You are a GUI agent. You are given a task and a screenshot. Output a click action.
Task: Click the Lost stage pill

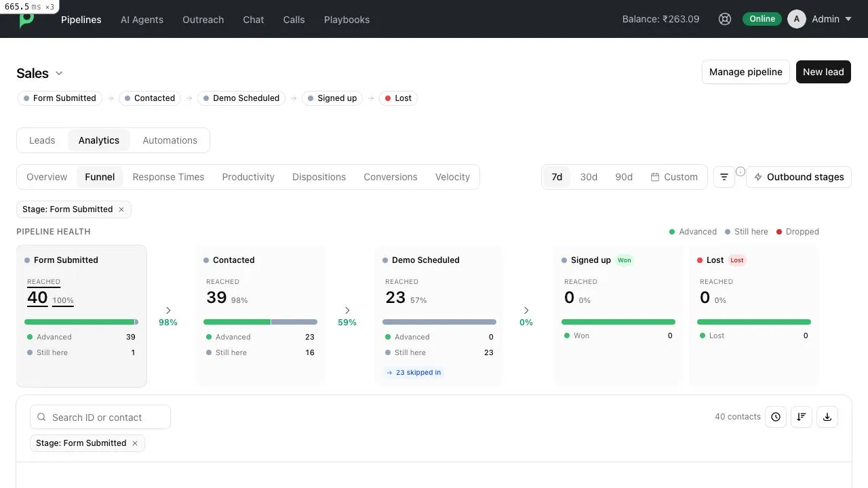(398, 98)
